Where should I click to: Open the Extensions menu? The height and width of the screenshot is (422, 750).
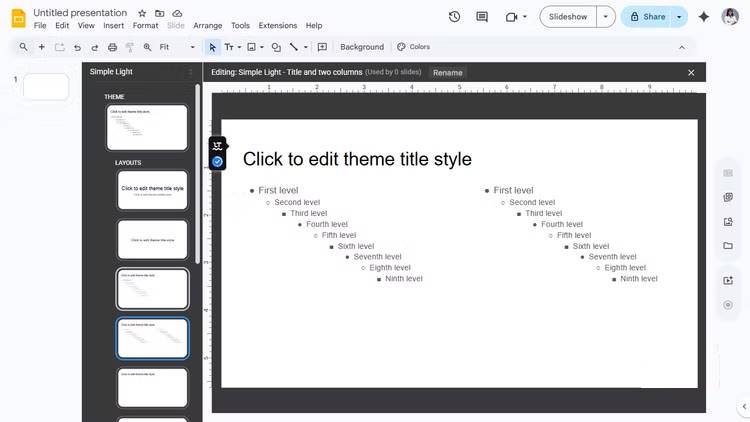click(x=277, y=26)
